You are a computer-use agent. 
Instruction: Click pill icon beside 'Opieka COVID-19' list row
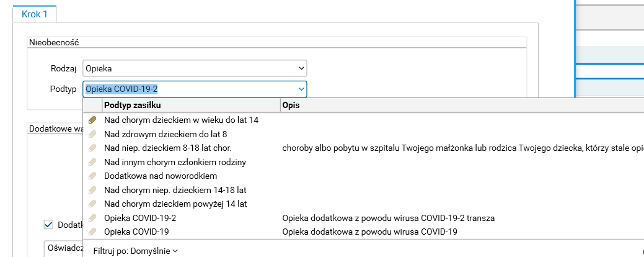(x=93, y=232)
